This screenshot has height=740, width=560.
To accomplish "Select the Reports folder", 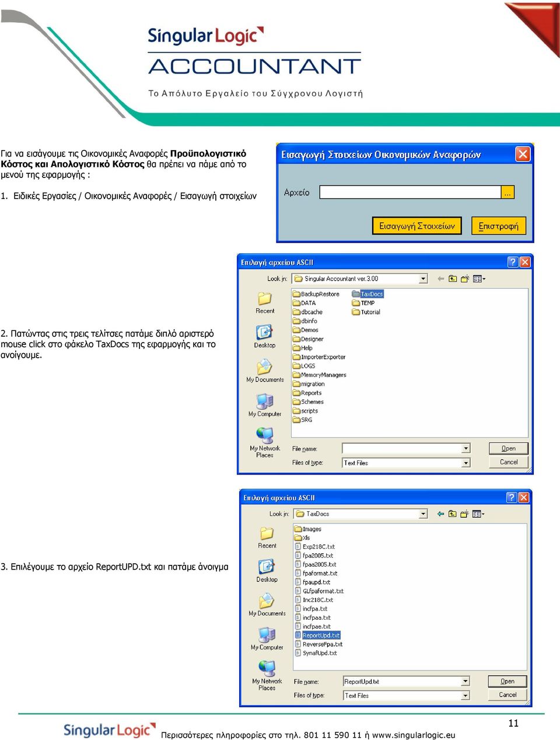I will (x=307, y=393).
